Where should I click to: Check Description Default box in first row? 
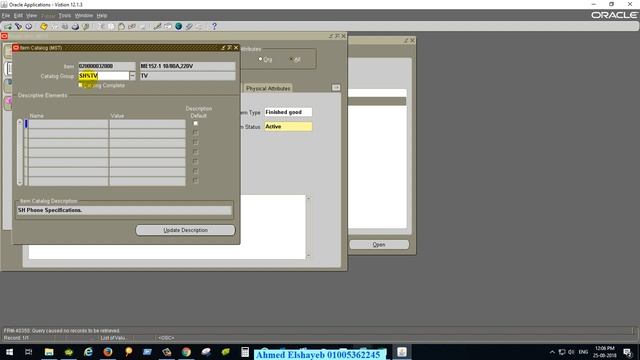(196, 123)
